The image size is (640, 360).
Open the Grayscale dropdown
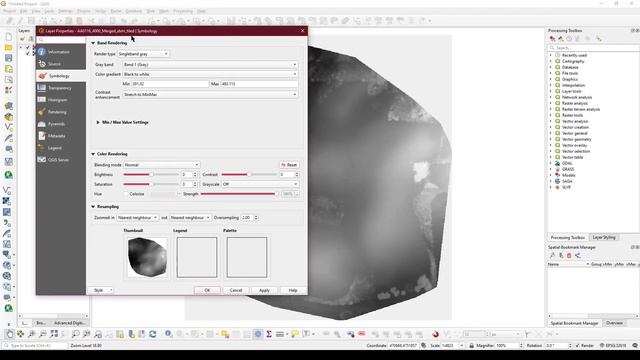[260, 184]
